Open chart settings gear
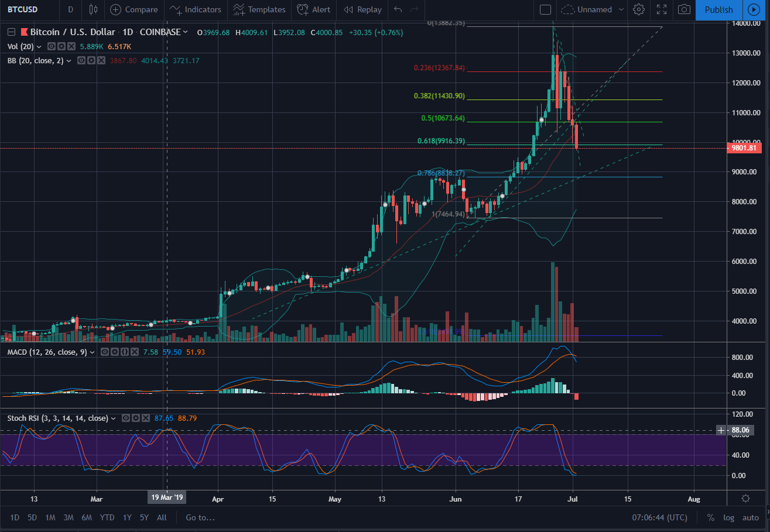The width and height of the screenshot is (770, 532). 639,9
